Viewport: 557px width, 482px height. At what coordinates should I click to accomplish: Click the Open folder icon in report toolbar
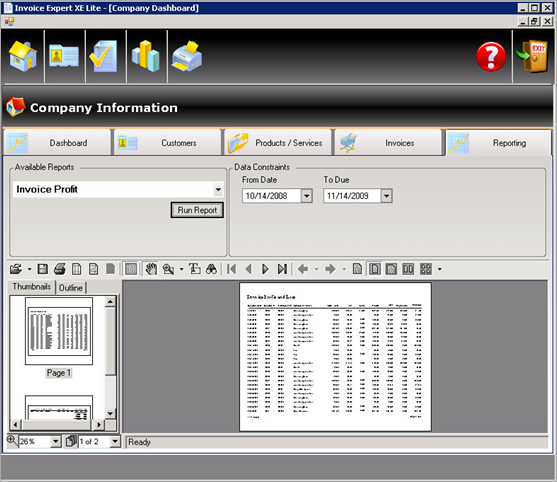[x=16, y=269]
